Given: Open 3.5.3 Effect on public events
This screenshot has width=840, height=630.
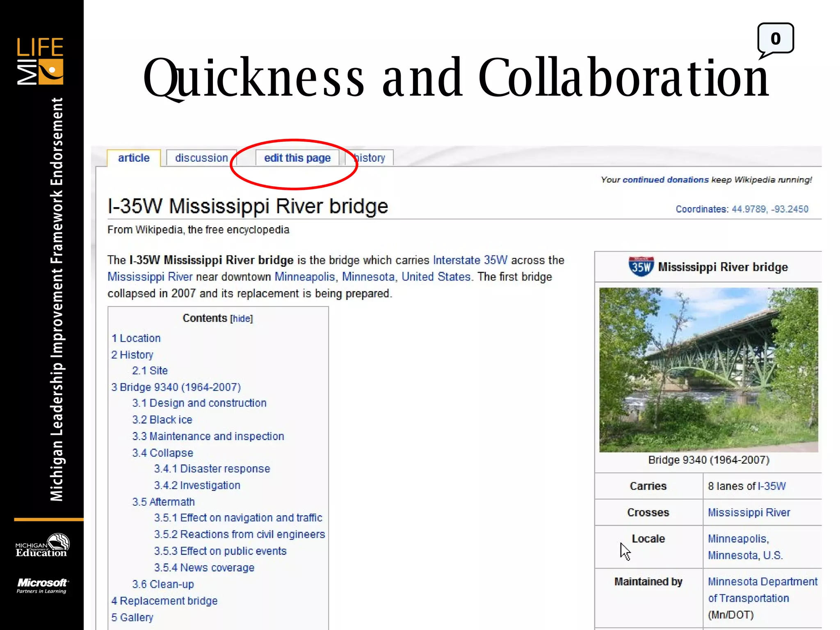Looking at the screenshot, I should tap(220, 551).
